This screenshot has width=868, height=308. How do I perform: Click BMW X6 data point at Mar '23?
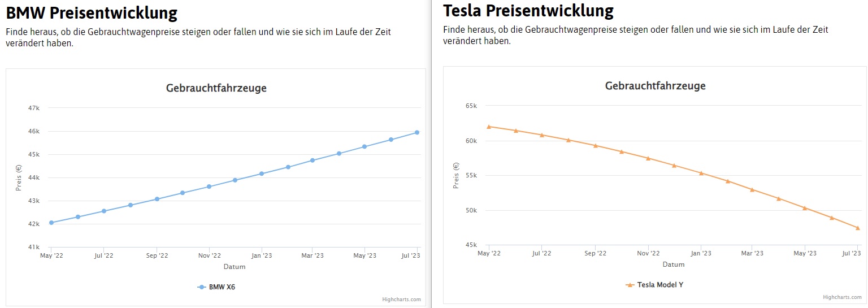pyautogui.click(x=312, y=160)
